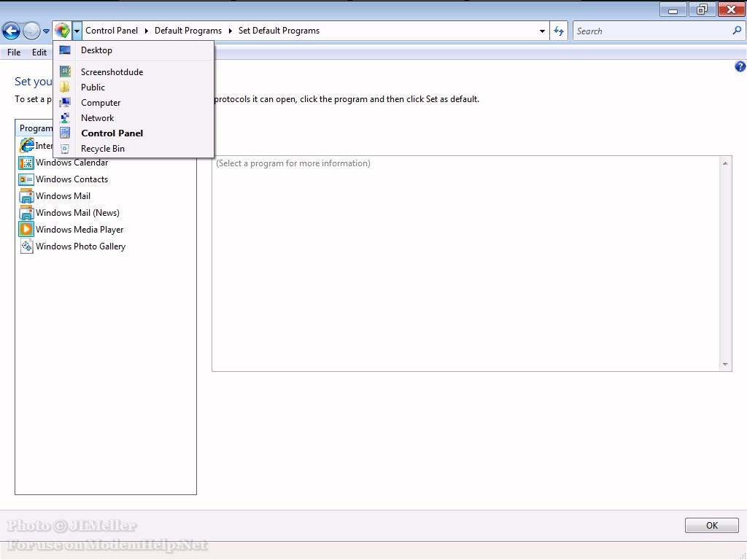Focus the Search input field
This screenshot has height=560, width=747.
tap(653, 31)
